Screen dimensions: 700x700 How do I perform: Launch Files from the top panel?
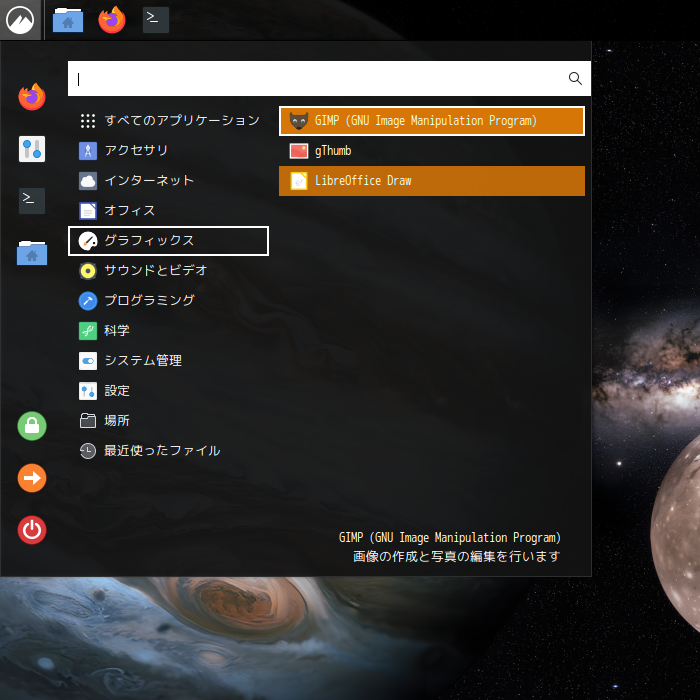[68, 20]
